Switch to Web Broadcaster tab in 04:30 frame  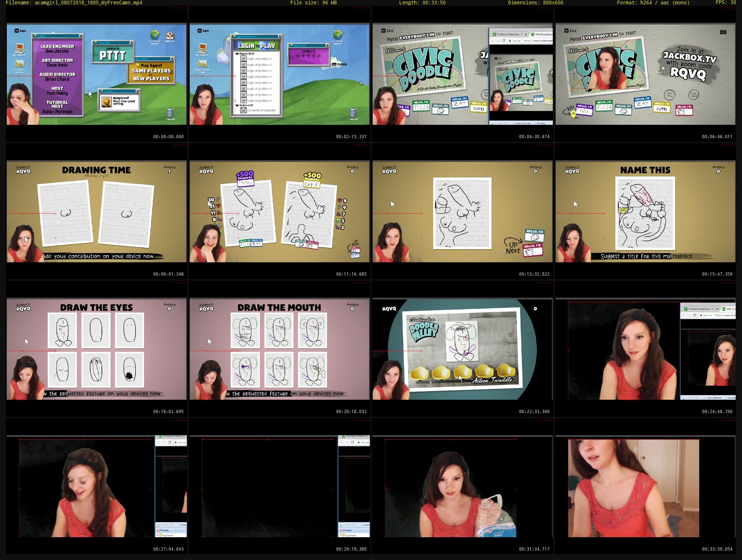pos(542,34)
